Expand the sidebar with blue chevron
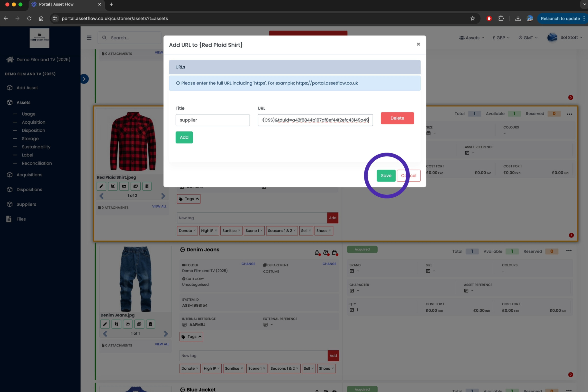 (84, 79)
